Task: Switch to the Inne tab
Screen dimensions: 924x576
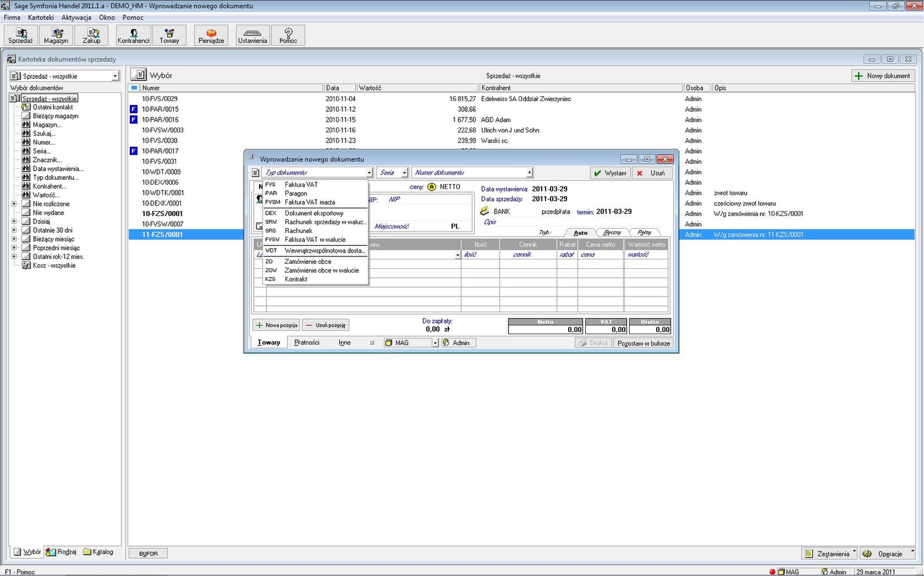Action: pyautogui.click(x=344, y=342)
